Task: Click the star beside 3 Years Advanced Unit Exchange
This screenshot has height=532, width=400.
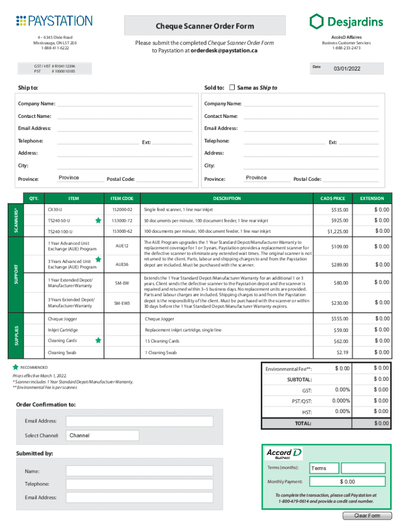Action: click(98, 259)
